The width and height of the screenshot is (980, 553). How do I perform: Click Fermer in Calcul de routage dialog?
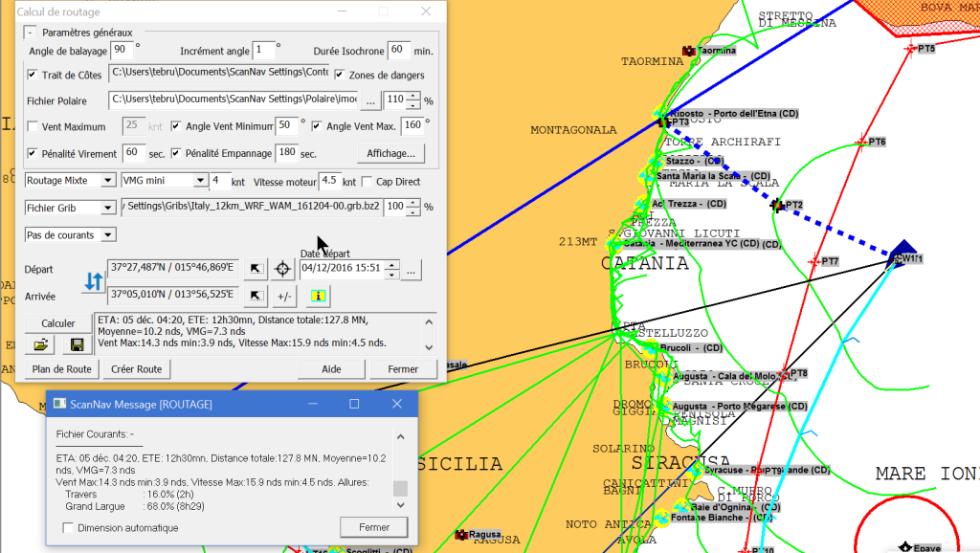point(403,369)
